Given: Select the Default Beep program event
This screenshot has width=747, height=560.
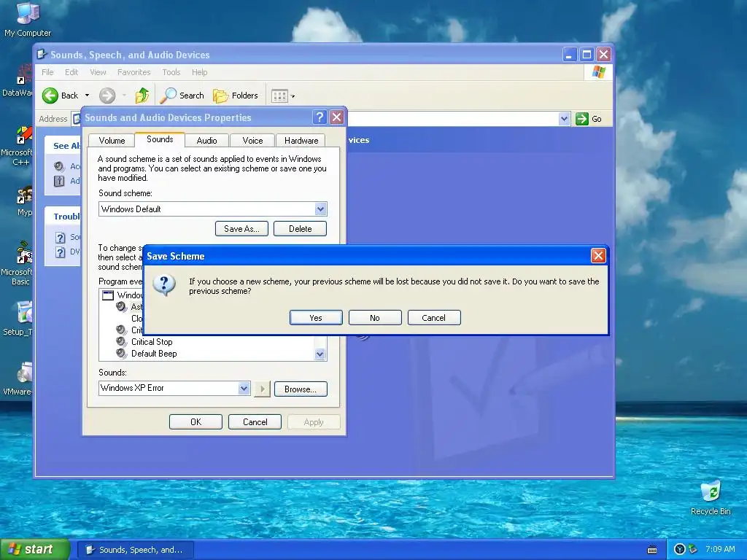Looking at the screenshot, I should 154,354.
